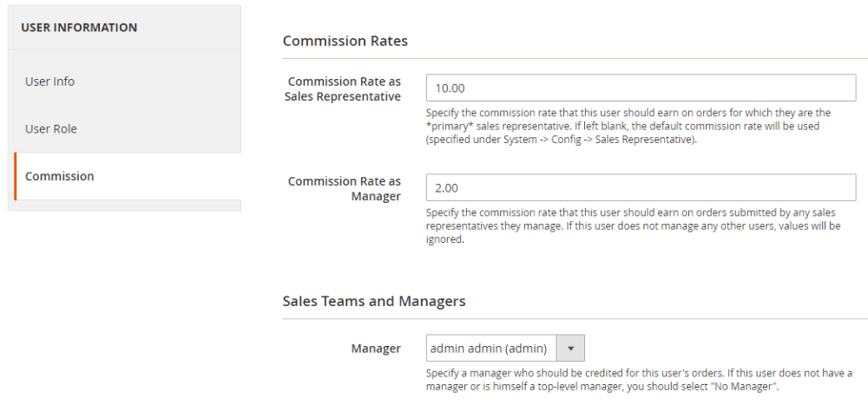Focus the Manager commission rate field
Screen dimensions: 868x405
pyautogui.click(x=641, y=188)
